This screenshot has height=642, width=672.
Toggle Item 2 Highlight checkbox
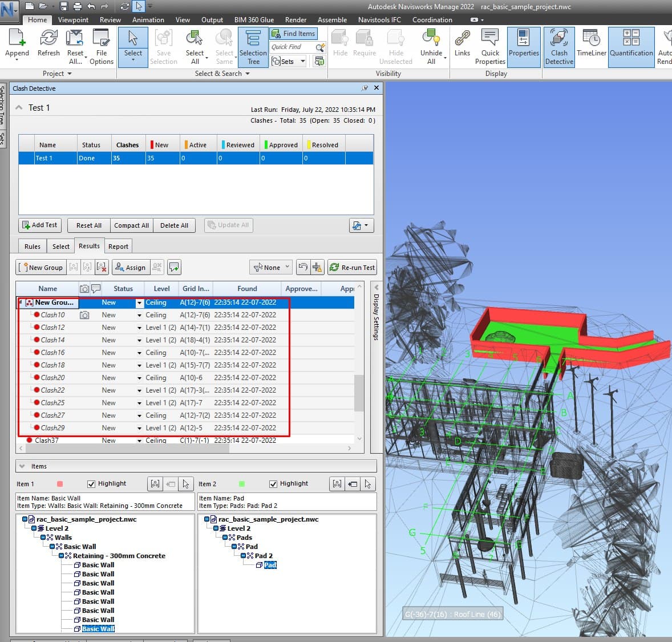tap(273, 484)
